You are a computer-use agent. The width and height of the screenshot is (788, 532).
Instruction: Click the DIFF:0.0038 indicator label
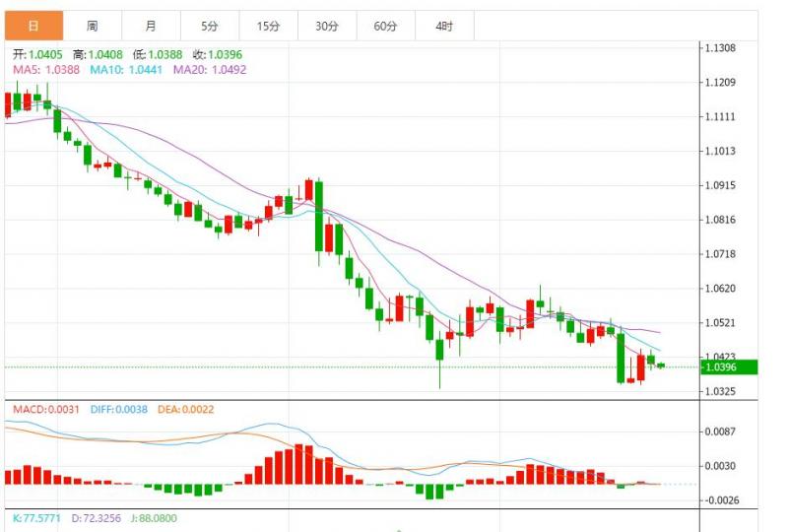pyautogui.click(x=119, y=409)
